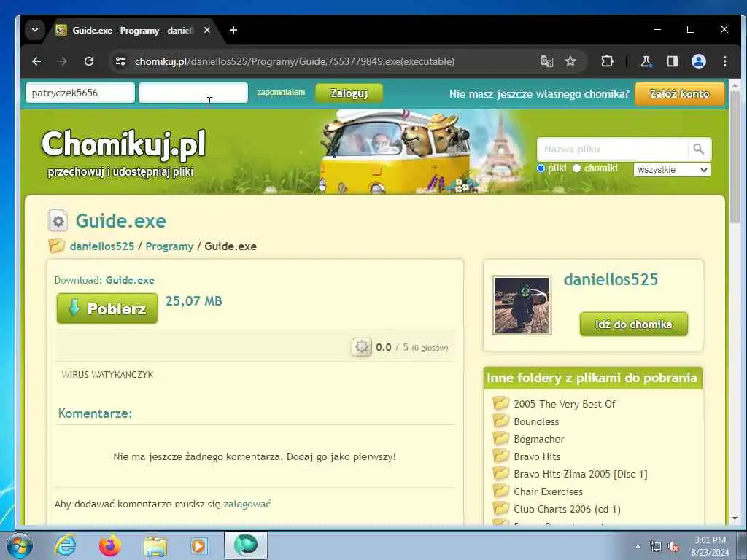Bookmark this page with the star
Image resolution: width=747 pixels, height=560 pixels.
pyautogui.click(x=570, y=61)
